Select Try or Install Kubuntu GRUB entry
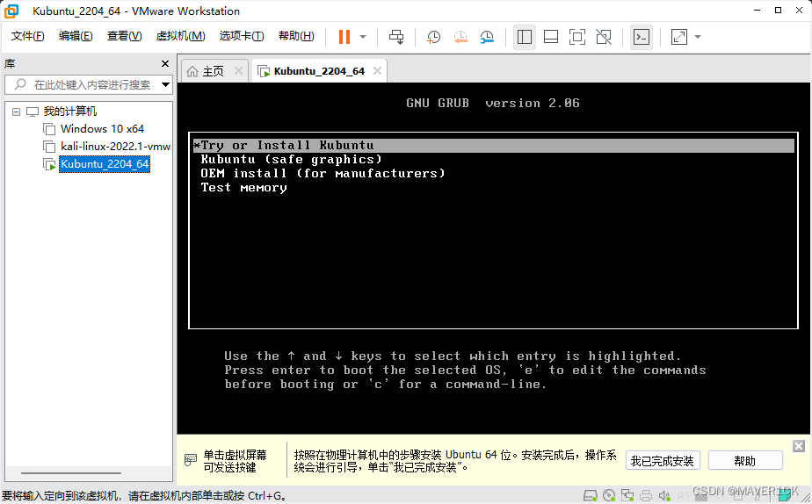This screenshot has height=504, width=812. point(494,146)
